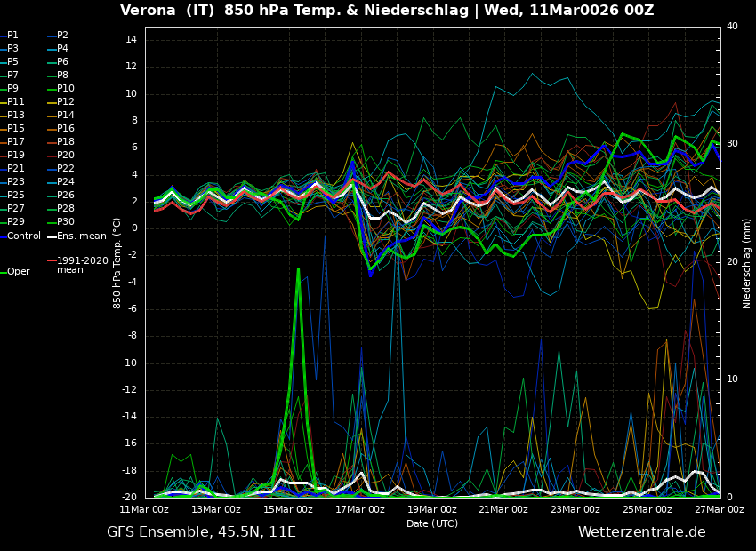Click the 30 tick on precipitation axis
The width and height of the screenshot is (756, 551).
[732, 144]
